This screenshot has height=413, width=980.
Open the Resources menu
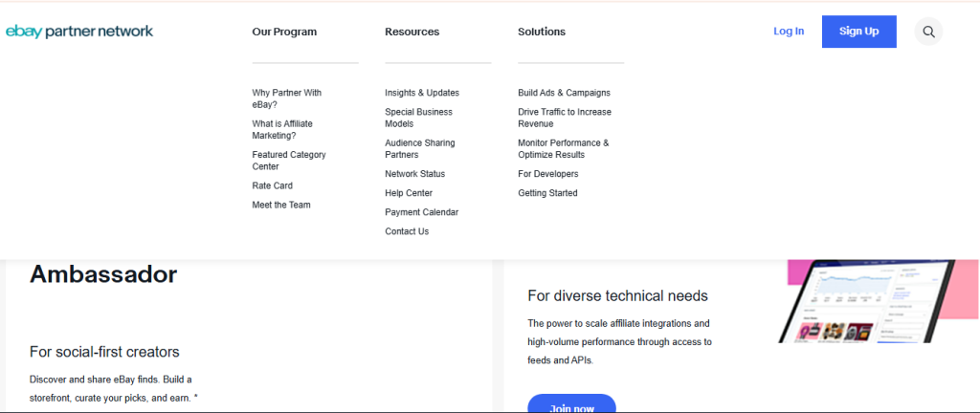(x=412, y=32)
